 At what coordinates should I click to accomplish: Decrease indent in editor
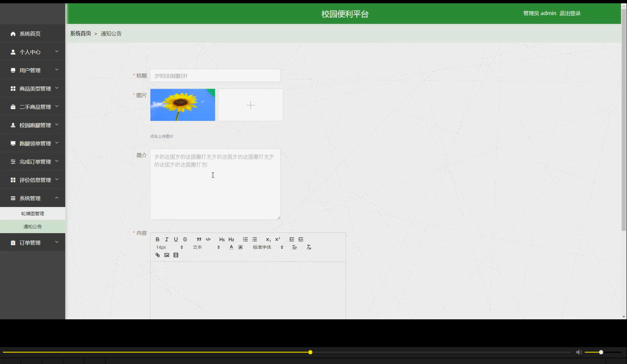tap(292, 239)
